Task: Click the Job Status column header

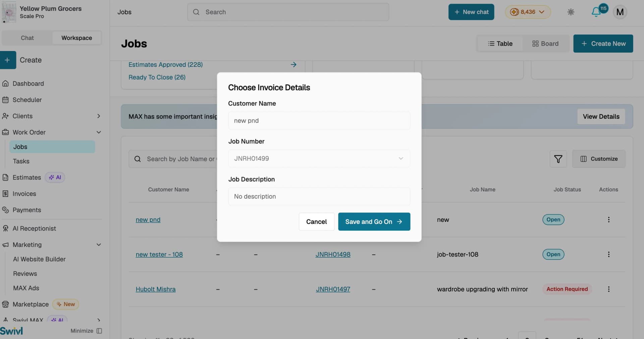Action: [567, 190]
